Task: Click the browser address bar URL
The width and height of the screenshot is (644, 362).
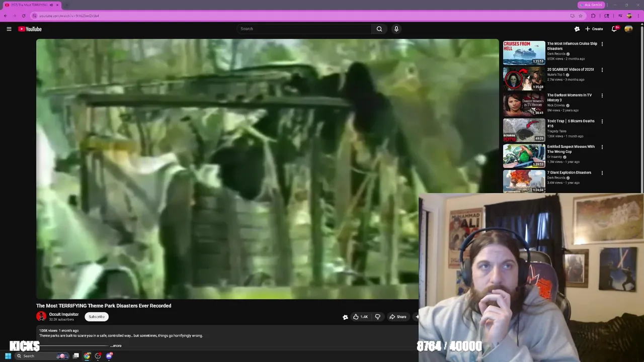Action: 69,16
